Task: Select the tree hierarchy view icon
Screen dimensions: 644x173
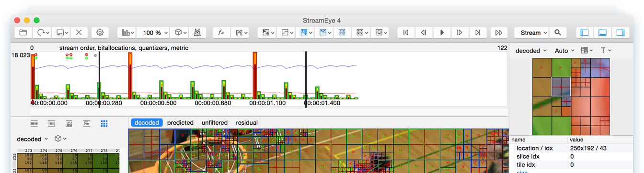Action: pos(87,124)
